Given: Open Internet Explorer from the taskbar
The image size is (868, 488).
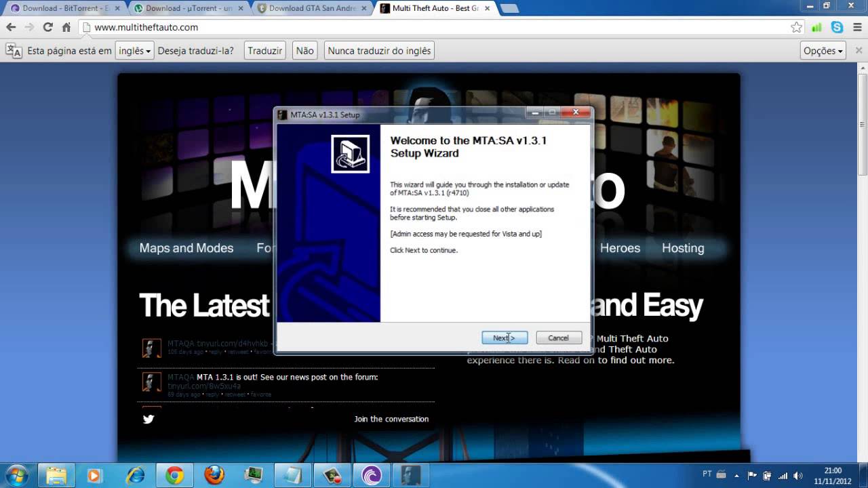Looking at the screenshot, I should [x=136, y=475].
